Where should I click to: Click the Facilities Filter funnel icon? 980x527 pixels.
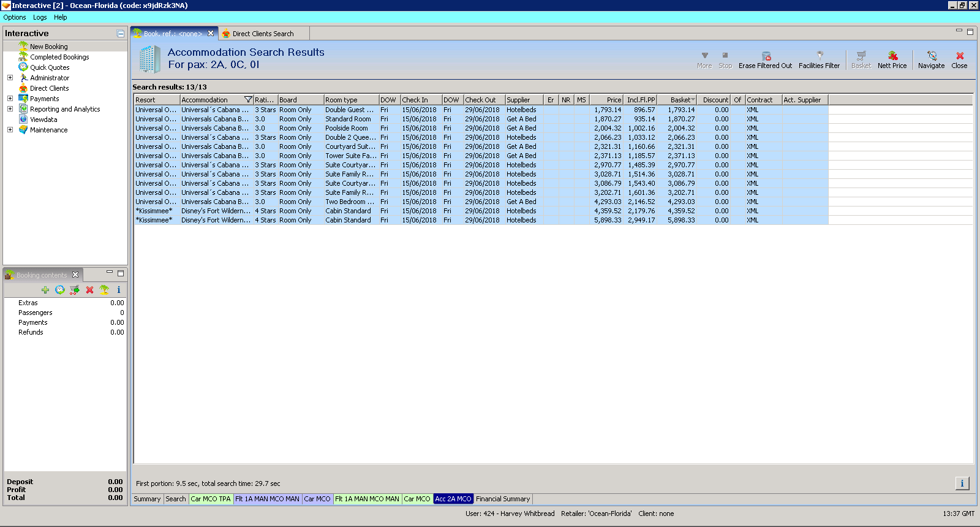820,55
